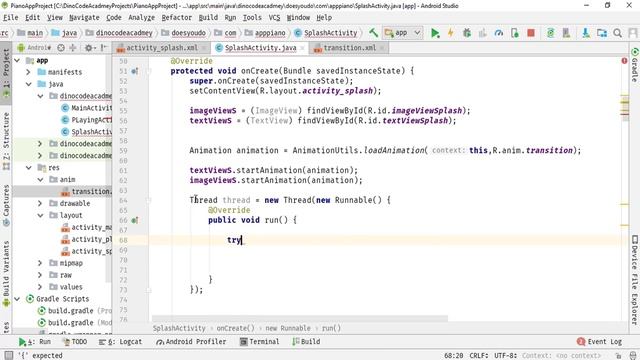640x360 pixels.
Task: Open the Android project view dropdown
Action: (x=34, y=48)
